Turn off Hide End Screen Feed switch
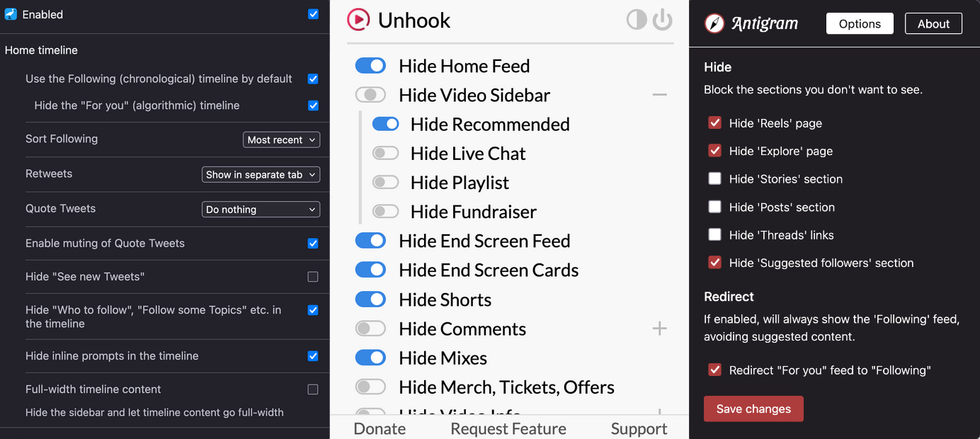The image size is (980, 439). click(x=370, y=241)
